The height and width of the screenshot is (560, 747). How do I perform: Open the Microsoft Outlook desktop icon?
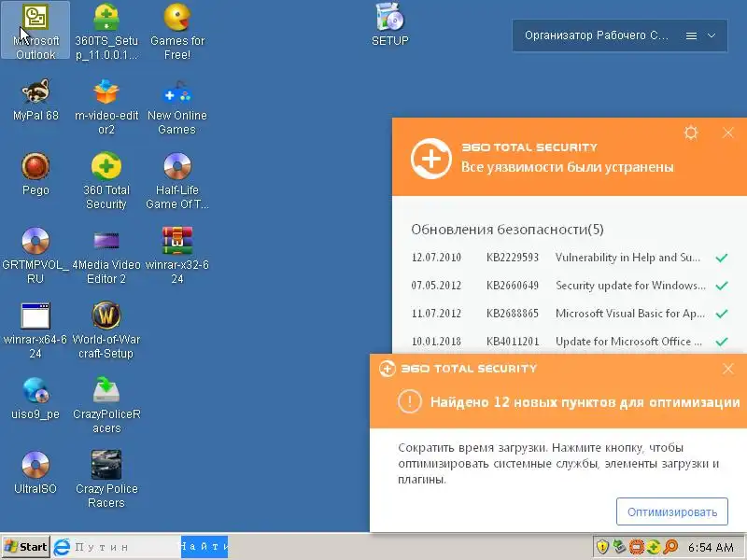35,31
